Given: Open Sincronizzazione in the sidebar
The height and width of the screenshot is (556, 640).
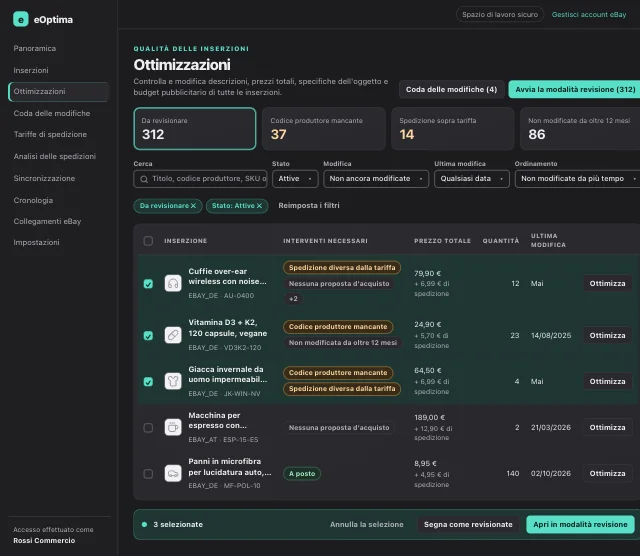Looking at the screenshot, I should [44, 178].
